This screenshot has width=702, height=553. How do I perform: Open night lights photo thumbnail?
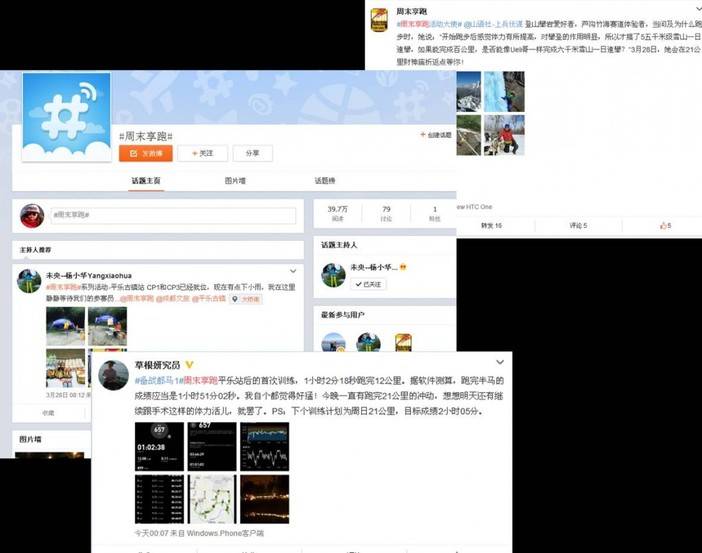click(265, 499)
